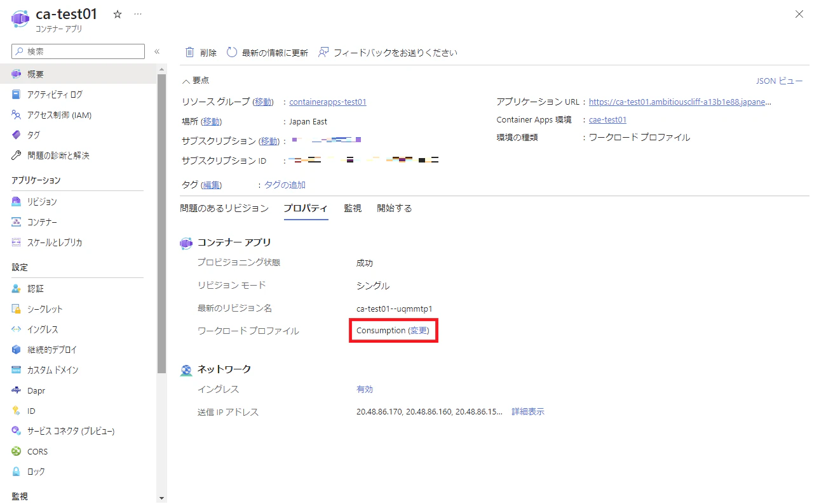Viewport: 819px width, 504px height.
Task: Click the 概要 sidebar icon
Action: coord(17,74)
